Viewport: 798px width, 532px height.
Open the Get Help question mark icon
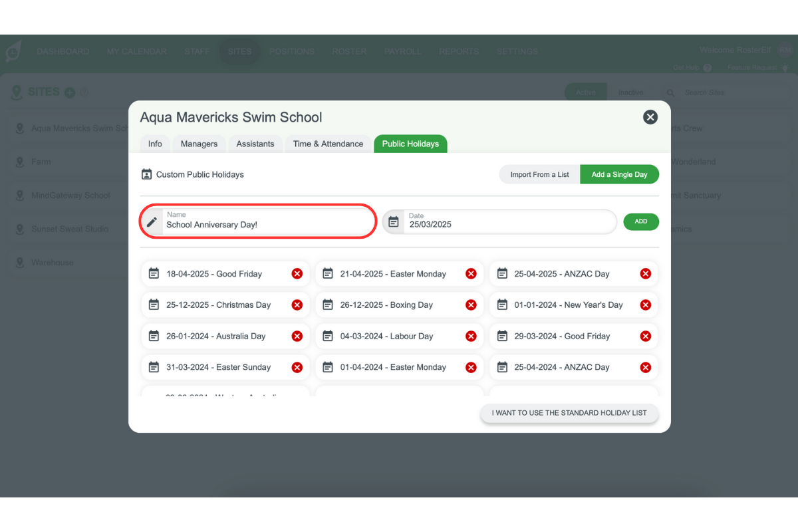coord(708,67)
